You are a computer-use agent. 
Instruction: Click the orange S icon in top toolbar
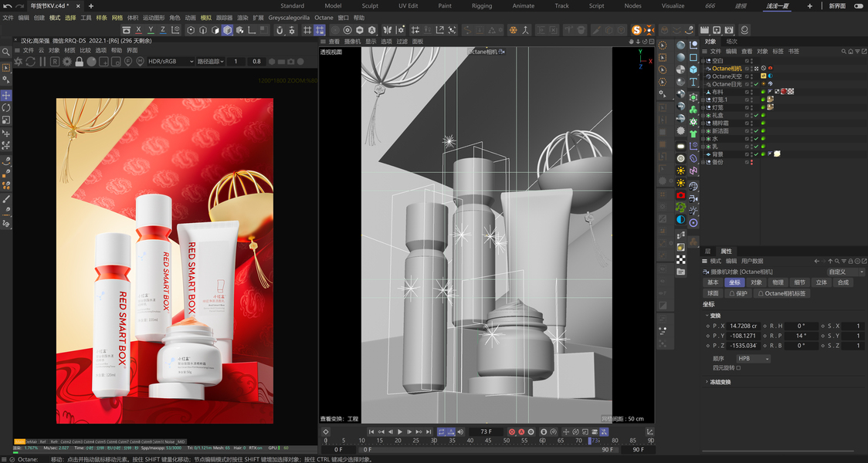636,30
